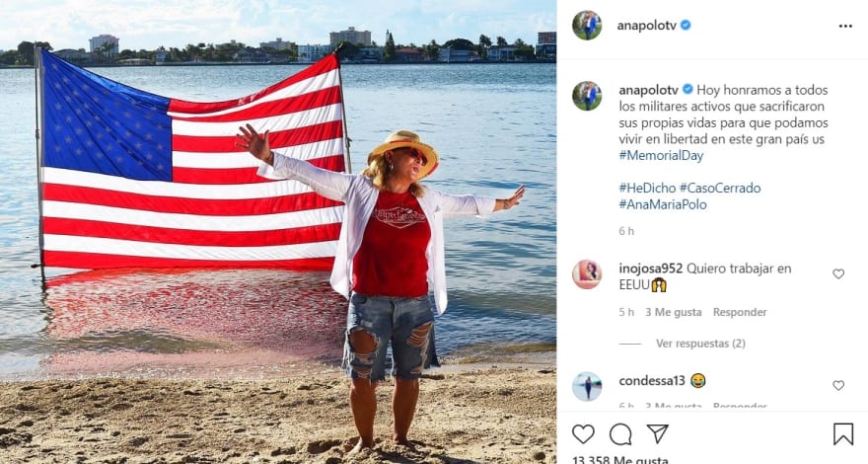Click the flag beach photo

click(x=278, y=232)
